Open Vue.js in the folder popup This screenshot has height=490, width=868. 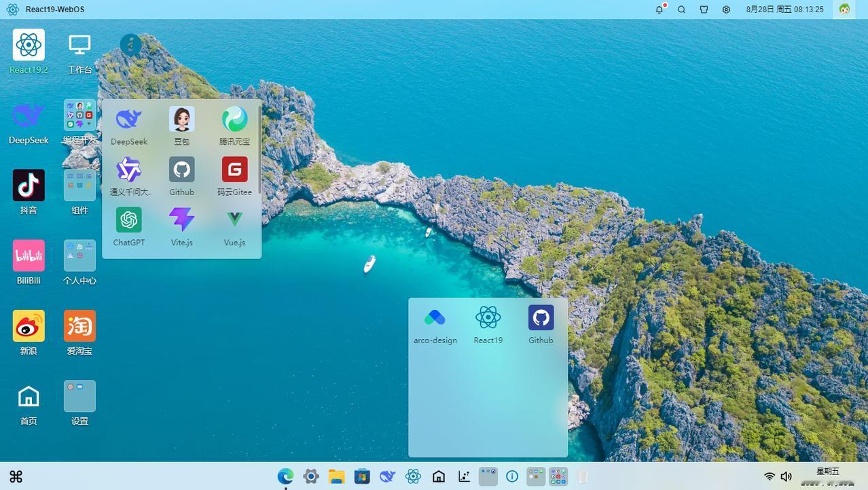pyautogui.click(x=234, y=220)
